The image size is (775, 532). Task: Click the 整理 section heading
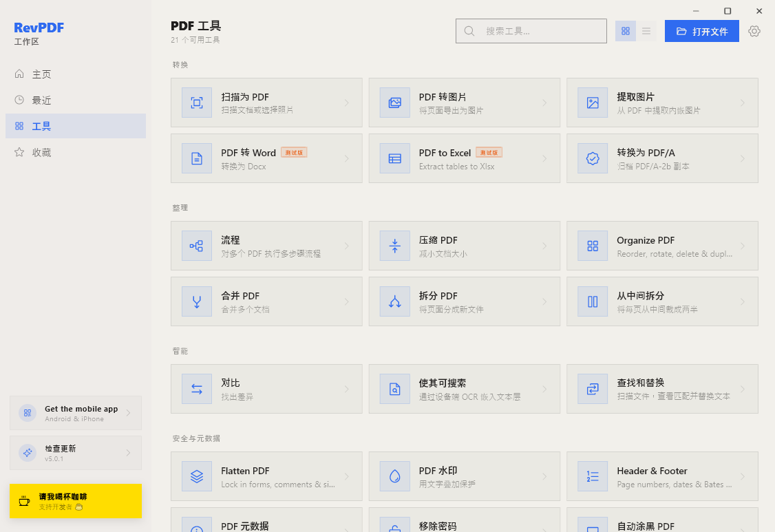pyautogui.click(x=180, y=208)
